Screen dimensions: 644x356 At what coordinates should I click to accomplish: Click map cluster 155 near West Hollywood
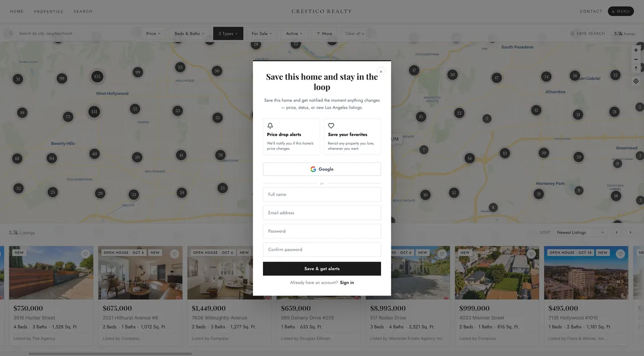click(x=97, y=76)
